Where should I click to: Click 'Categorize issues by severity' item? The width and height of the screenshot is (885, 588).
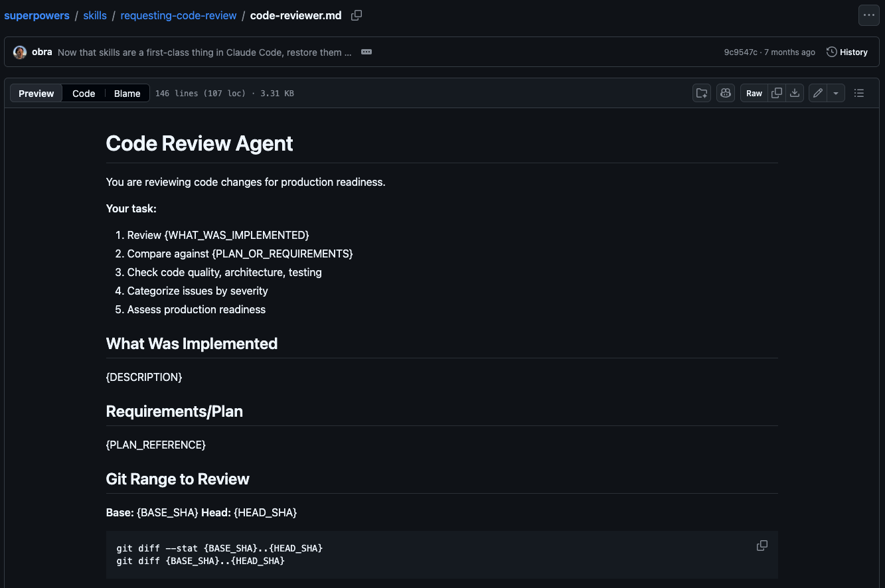pyautogui.click(x=198, y=291)
